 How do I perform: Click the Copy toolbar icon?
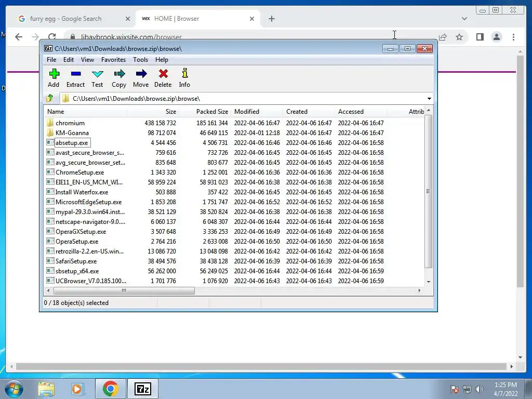pyautogui.click(x=119, y=74)
